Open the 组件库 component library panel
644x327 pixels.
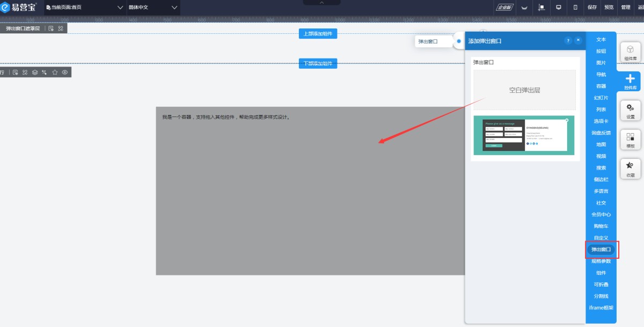(630, 52)
